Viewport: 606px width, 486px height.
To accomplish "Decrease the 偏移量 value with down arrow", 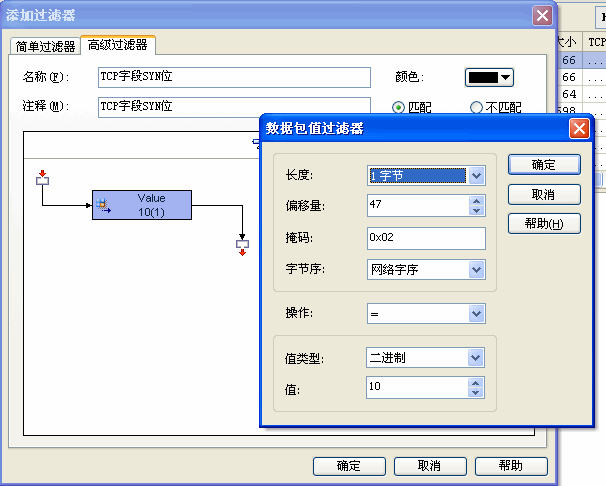I will [x=477, y=210].
